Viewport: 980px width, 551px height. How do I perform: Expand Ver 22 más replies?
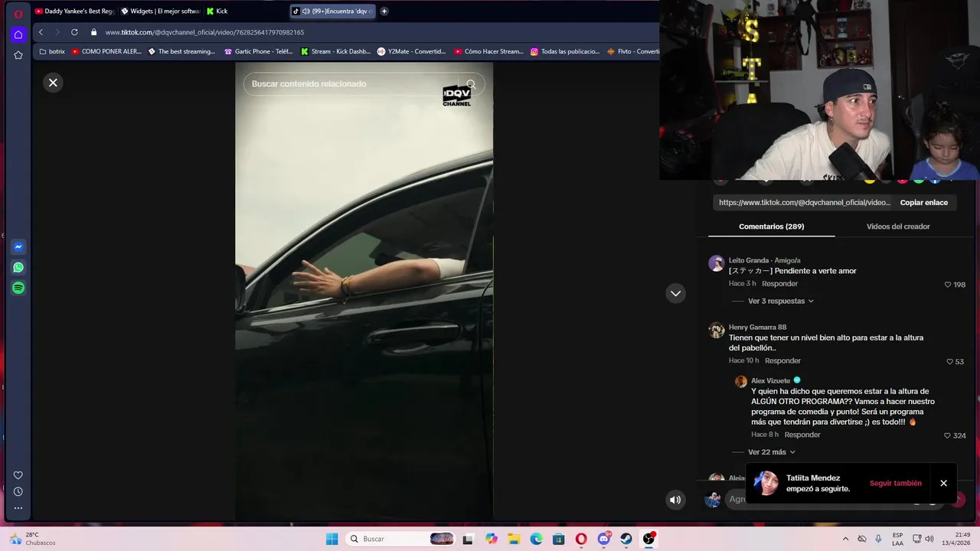[771, 452]
